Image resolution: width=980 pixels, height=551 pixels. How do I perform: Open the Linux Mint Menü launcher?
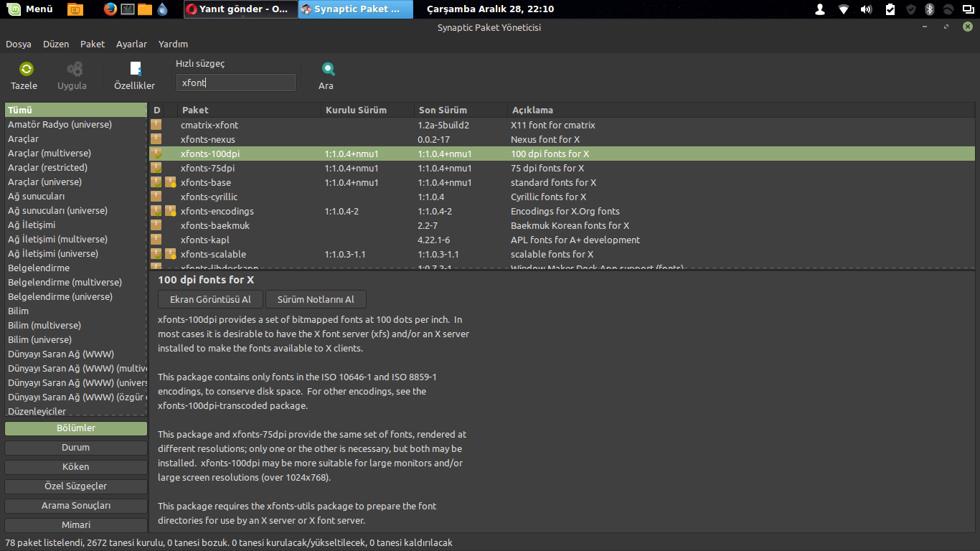29,9
